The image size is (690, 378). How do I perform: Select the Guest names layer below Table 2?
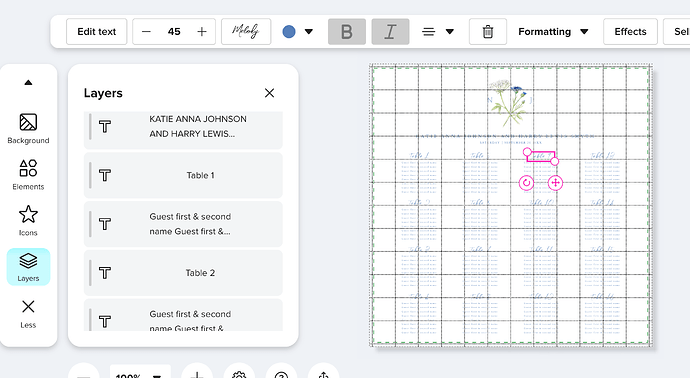tap(183, 315)
